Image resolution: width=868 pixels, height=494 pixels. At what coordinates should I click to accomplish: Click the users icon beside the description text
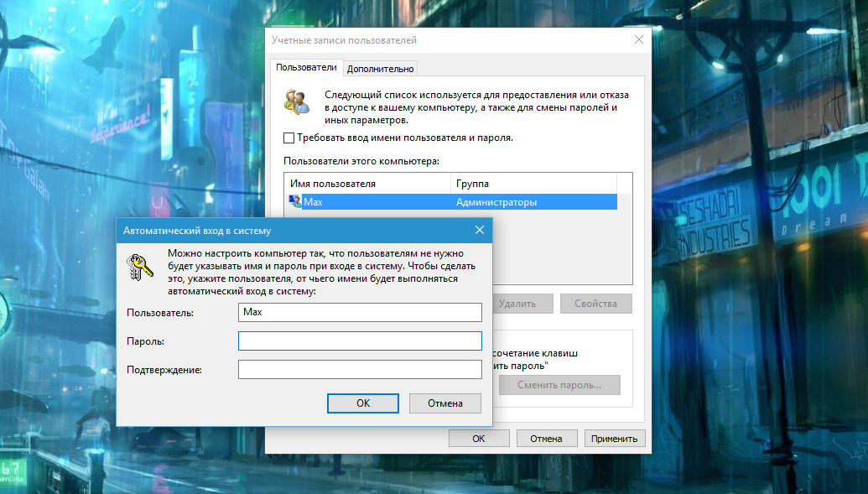296,101
